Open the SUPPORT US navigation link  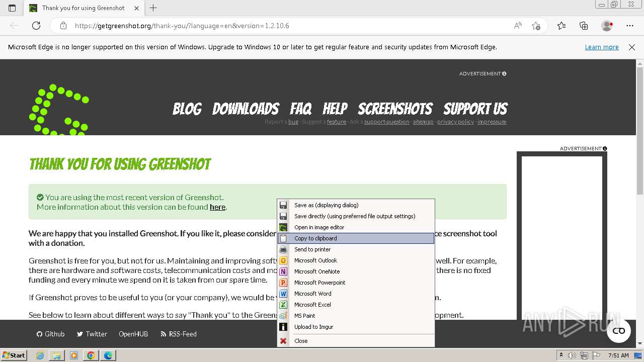[x=475, y=109]
